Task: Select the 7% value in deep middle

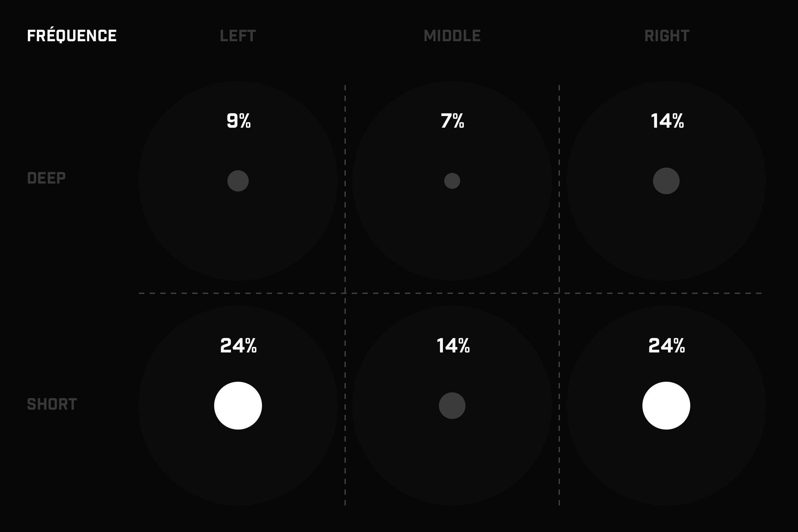Action: (x=452, y=121)
